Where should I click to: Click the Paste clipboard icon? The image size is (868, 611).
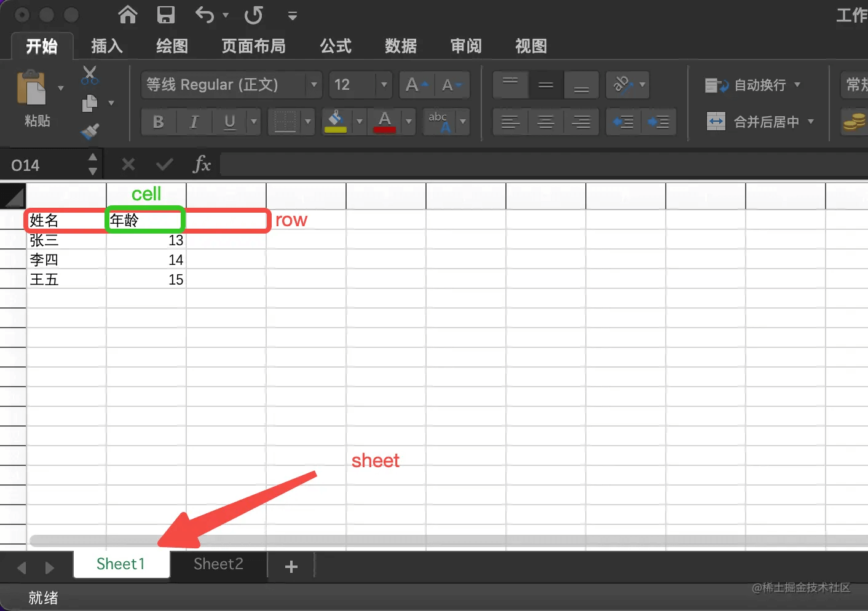pos(31,88)
